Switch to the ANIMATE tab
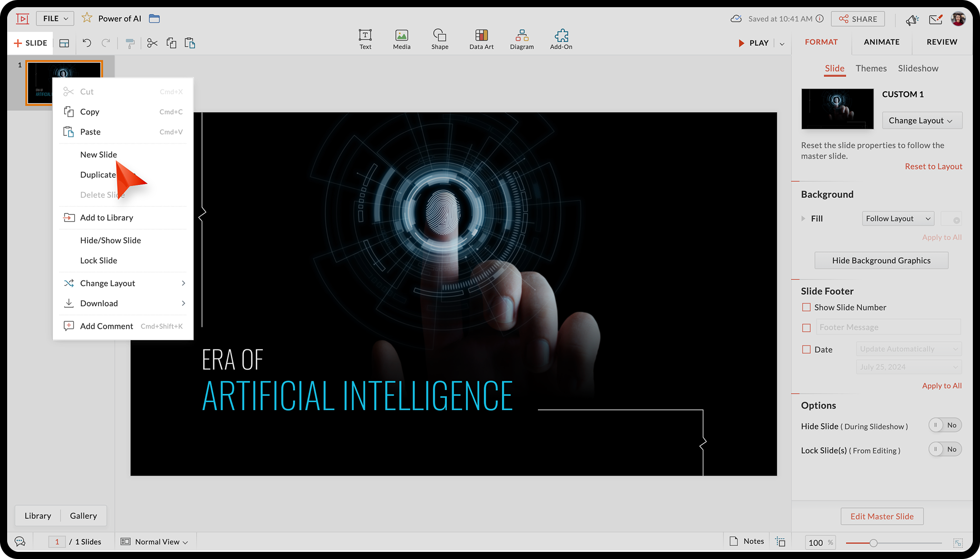 881,42
